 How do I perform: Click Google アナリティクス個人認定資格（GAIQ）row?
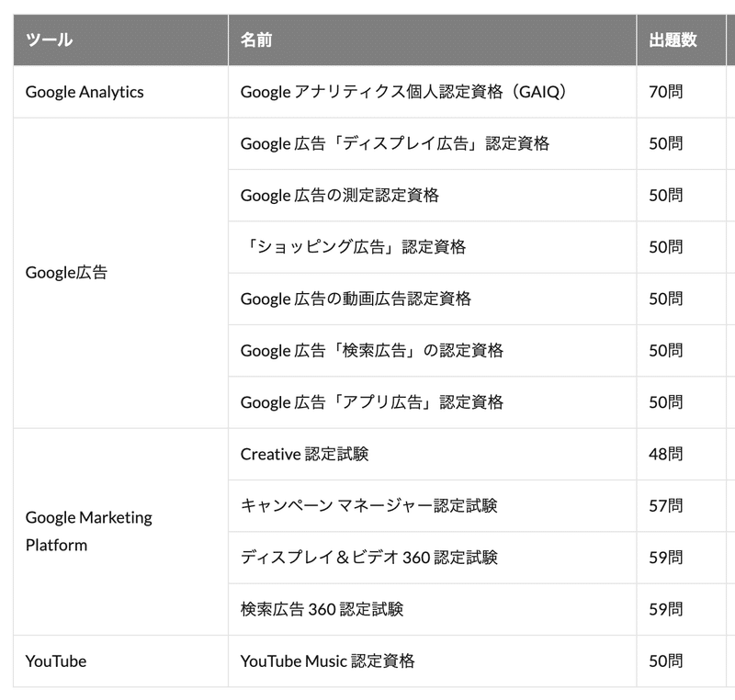tap(432, 92)
